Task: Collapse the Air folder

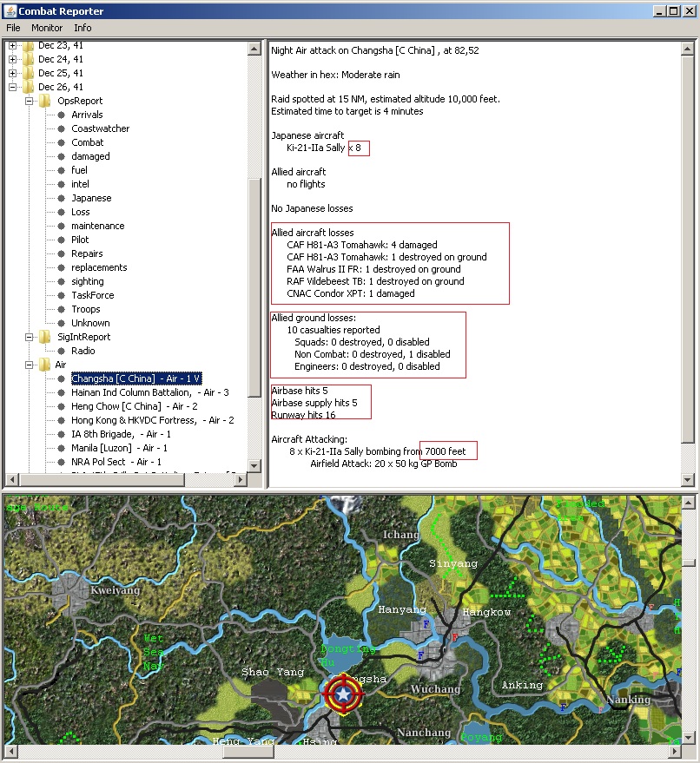Action: click(x=30, y=365)
